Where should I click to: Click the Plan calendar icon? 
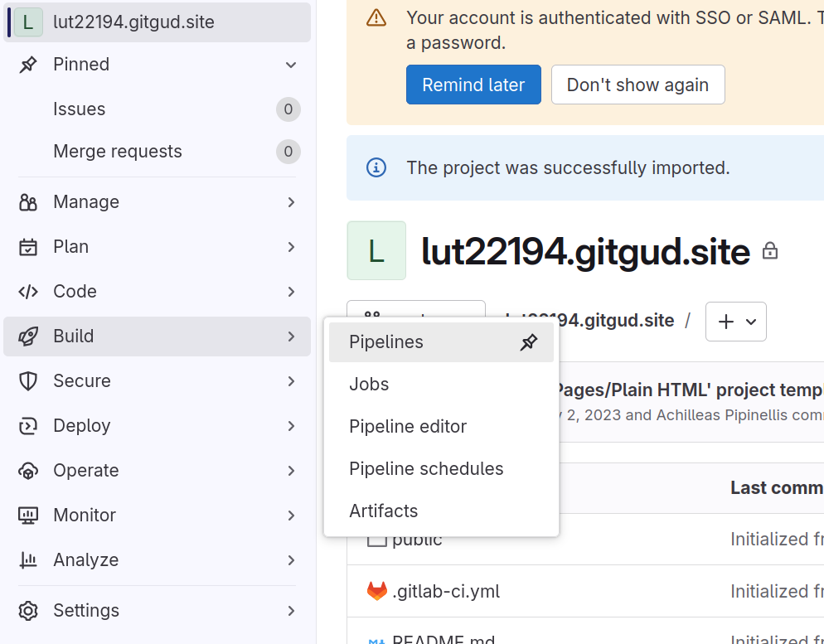click(28, 247)
